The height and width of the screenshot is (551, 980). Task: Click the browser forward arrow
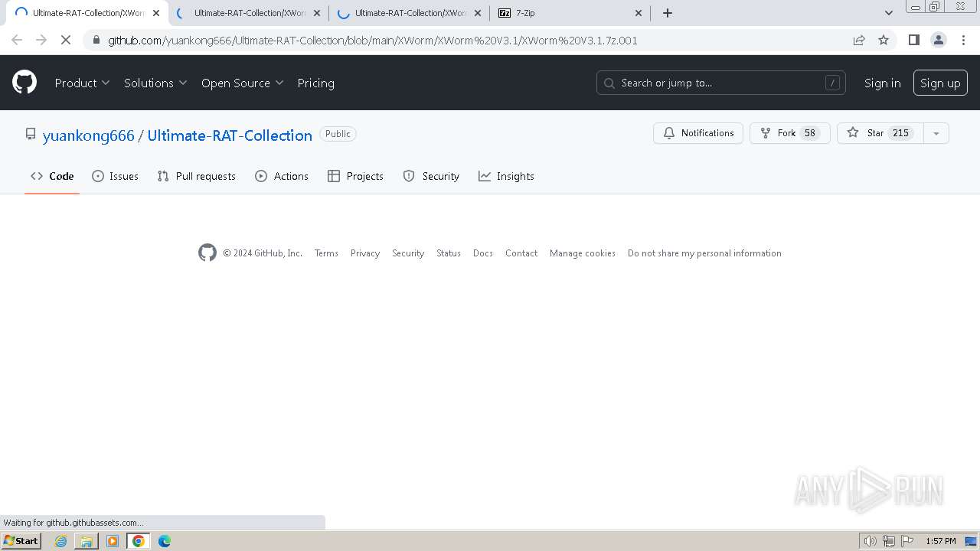click(x=41, y=40)
